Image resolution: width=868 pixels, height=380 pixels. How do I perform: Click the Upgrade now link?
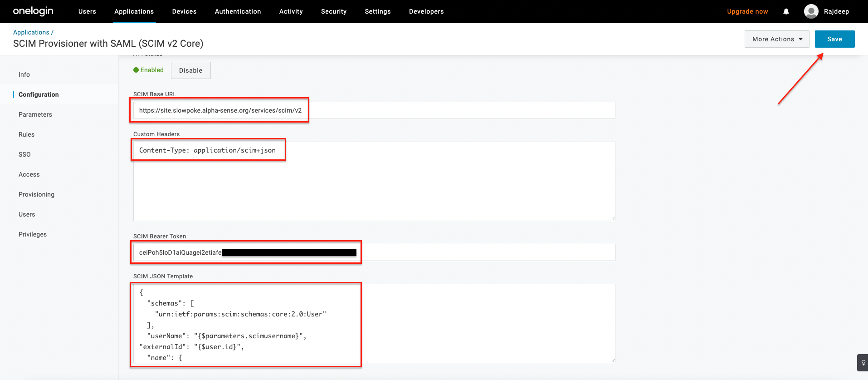coord(747,11)
